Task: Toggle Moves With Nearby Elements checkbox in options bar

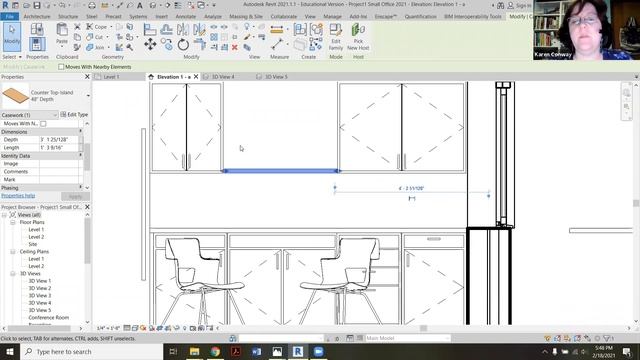Action: (61, 67)
